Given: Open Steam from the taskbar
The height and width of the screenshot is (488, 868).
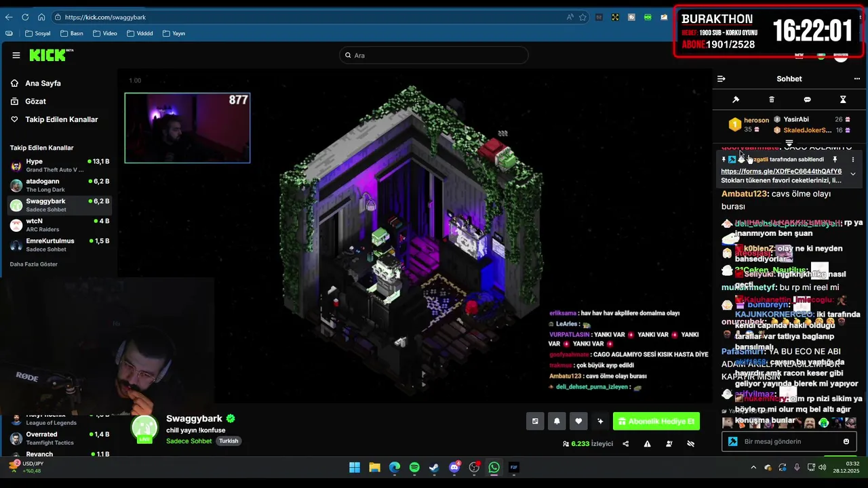Looking at the screenshot, I should pos(434,468).
